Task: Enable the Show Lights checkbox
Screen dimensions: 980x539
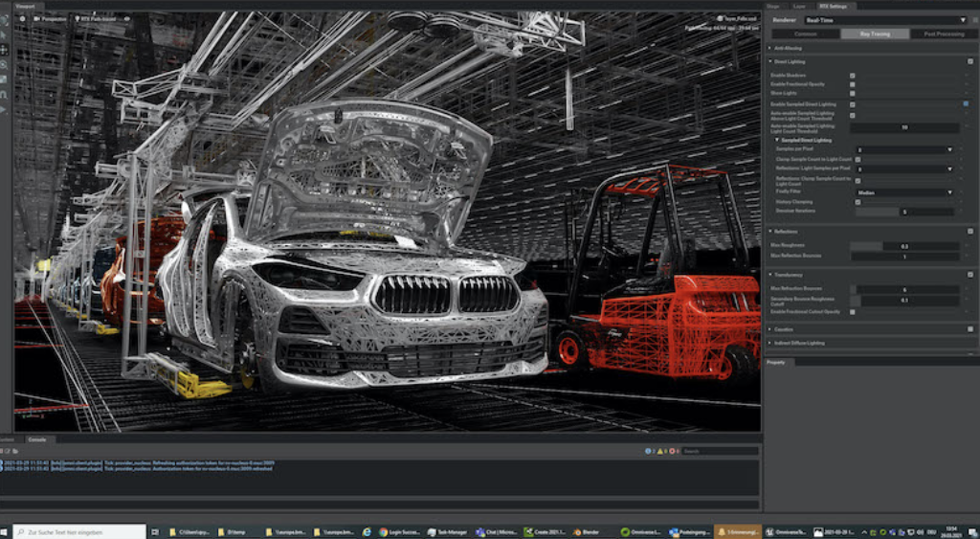Action: 853,93
